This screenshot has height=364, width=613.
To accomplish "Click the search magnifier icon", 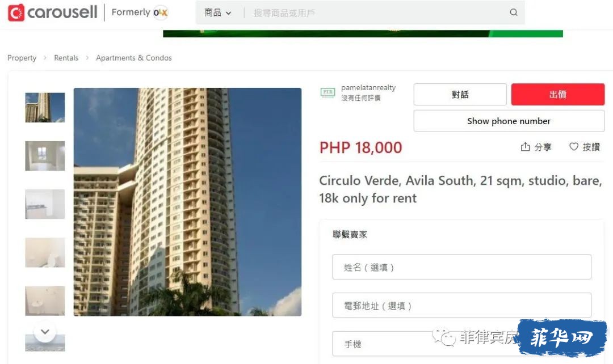I will point(513,12).
